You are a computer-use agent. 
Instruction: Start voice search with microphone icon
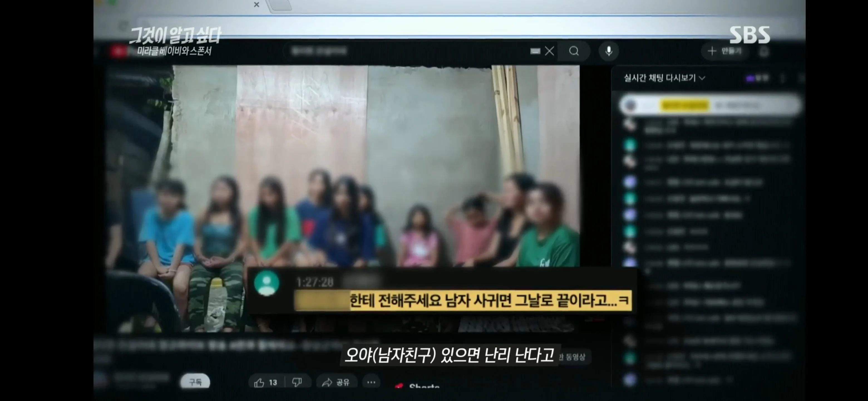pyautogui.click(x=608, y=51)
